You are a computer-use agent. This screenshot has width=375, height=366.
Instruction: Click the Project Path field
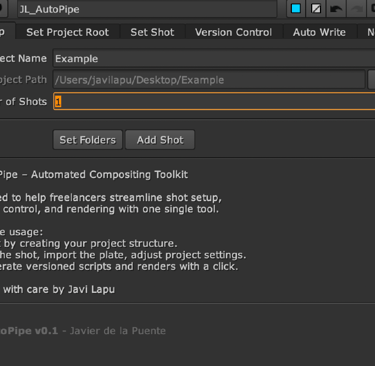click(209, 80)
